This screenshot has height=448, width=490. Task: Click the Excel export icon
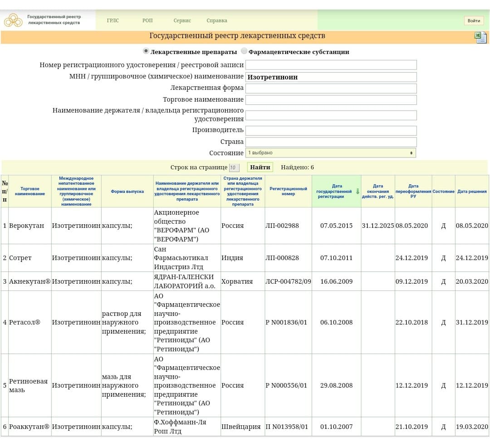tap(480, 37)
